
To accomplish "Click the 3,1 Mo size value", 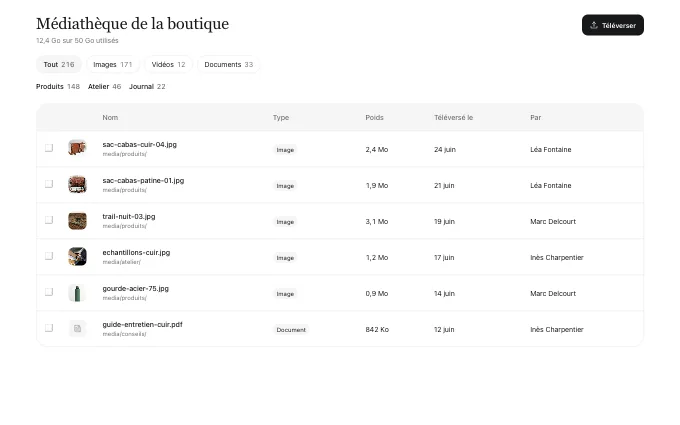I will click(x=377, y=222).
